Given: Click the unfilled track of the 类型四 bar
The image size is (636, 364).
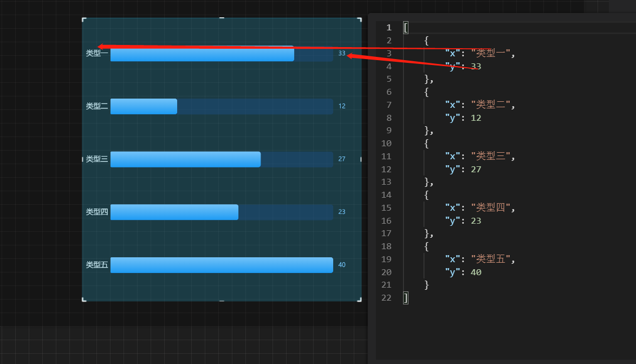Looking at the screenshot, I should (285, 212).
